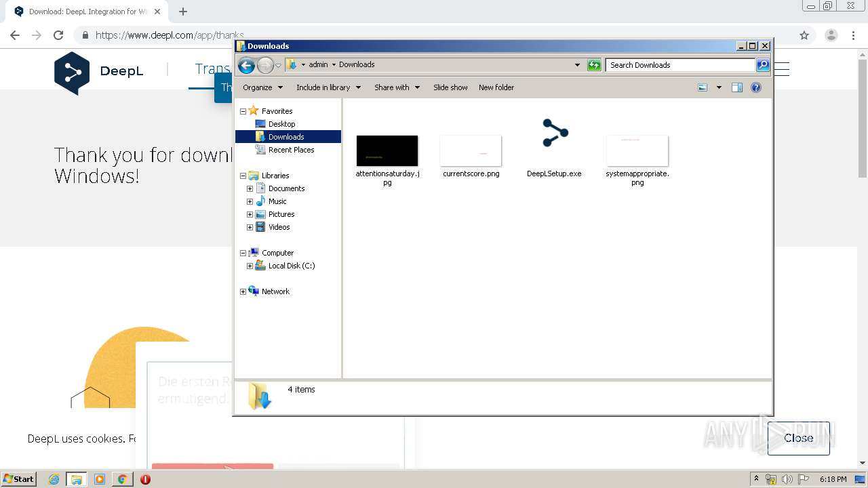The image size is (868, 488).
Task: Click inside the Search Downloads field
Action: click(680, 65)
